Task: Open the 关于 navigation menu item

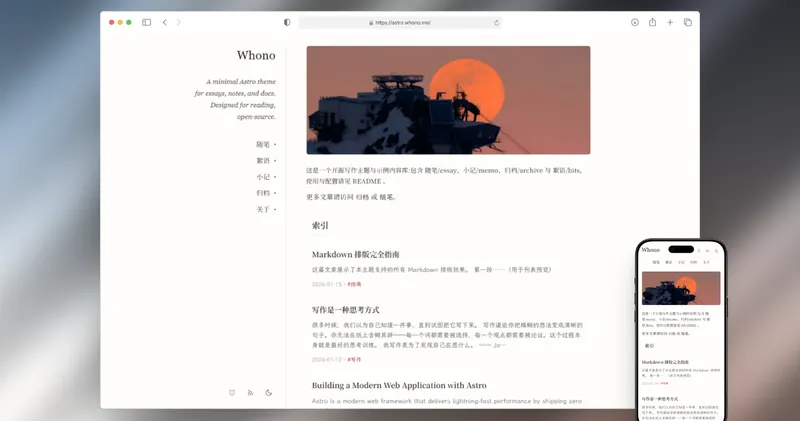Action: [263, 209]
